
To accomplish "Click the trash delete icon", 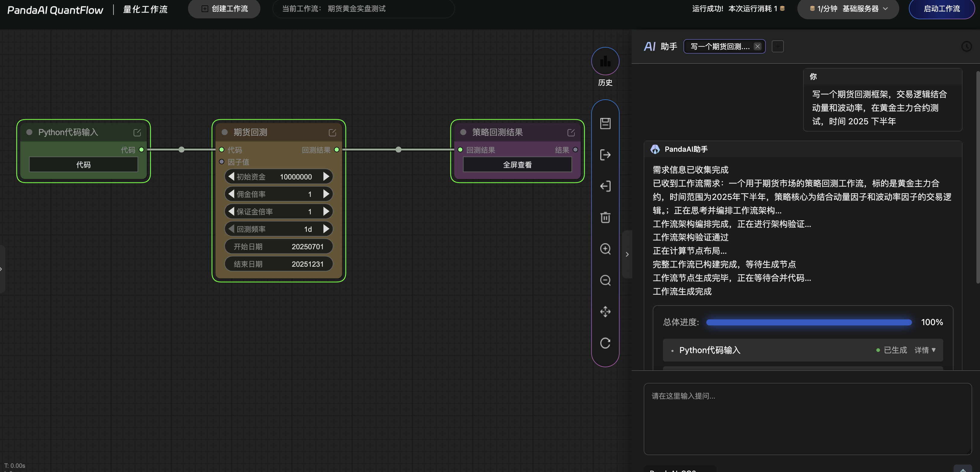I will (605, 217).
